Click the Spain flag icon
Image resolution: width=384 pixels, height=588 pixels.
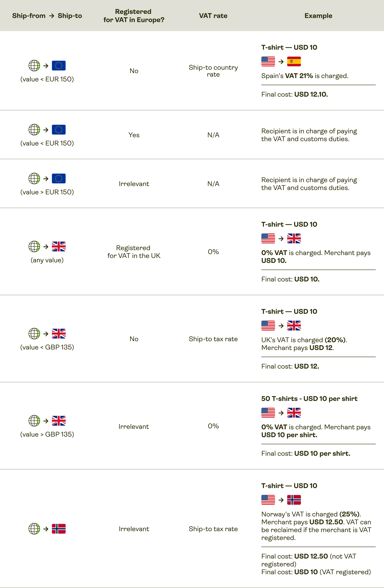[294, 62]
